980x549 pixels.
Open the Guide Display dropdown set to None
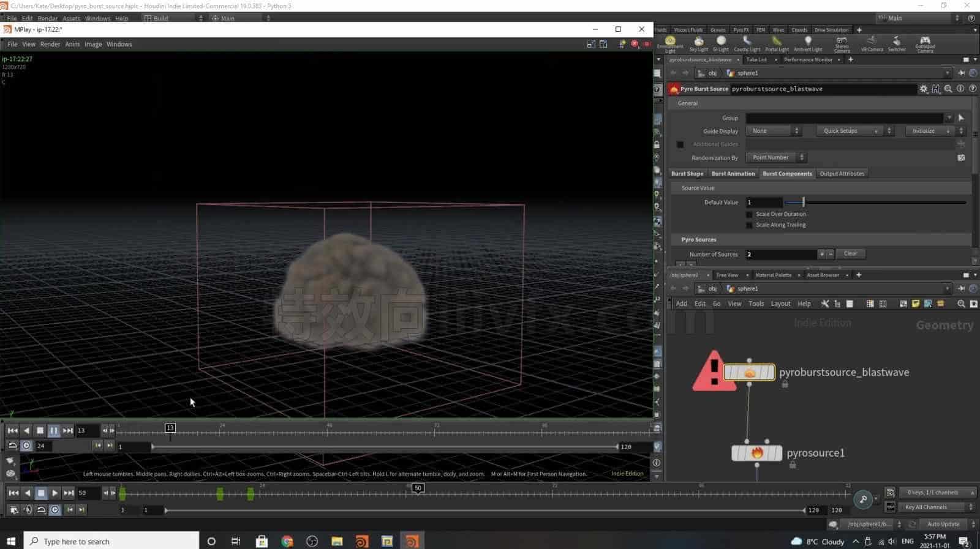pyautogui.click(x=774, y=131)
